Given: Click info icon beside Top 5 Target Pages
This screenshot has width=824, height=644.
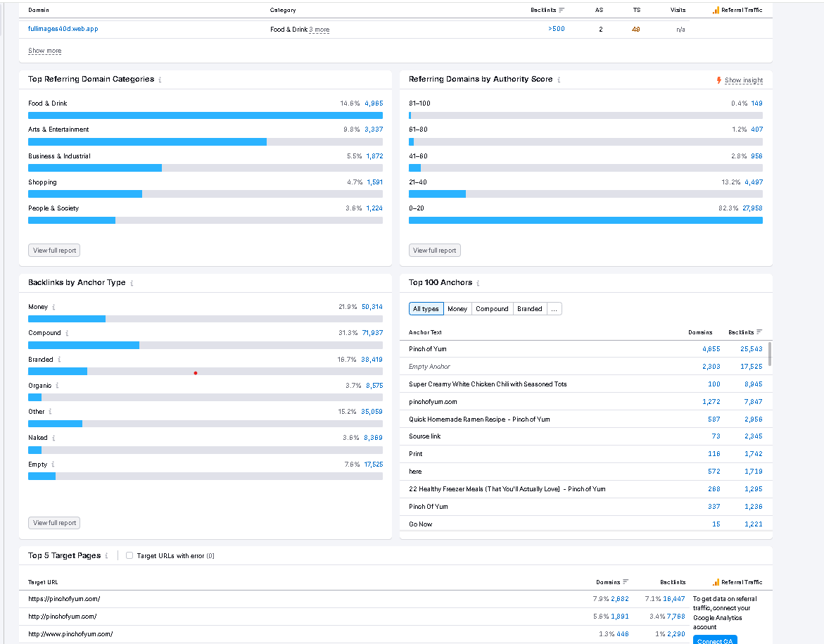Looking at the screenshot, I should pyautogui.click(x=106, y=556).
